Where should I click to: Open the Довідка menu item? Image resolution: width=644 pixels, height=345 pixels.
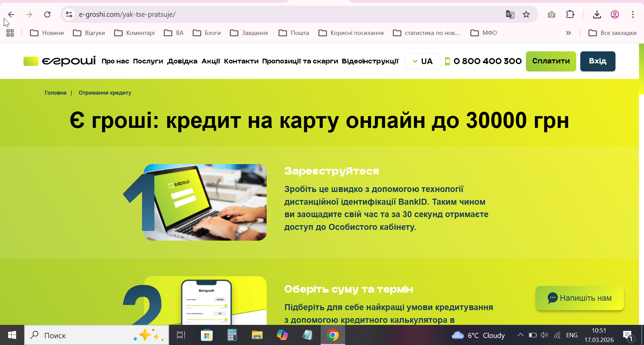click(x=182, y=61)
